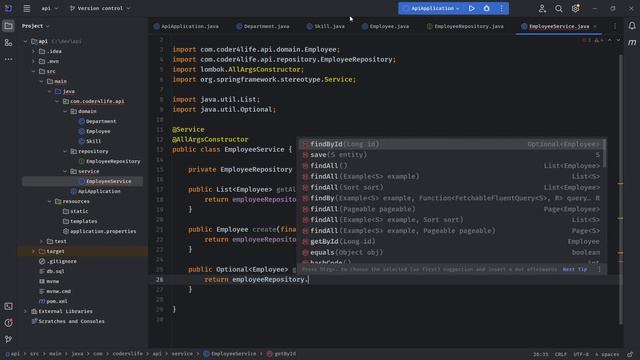Open the Git tool window
Viewport: 640px width, 360px height.
tap(8, 339)
